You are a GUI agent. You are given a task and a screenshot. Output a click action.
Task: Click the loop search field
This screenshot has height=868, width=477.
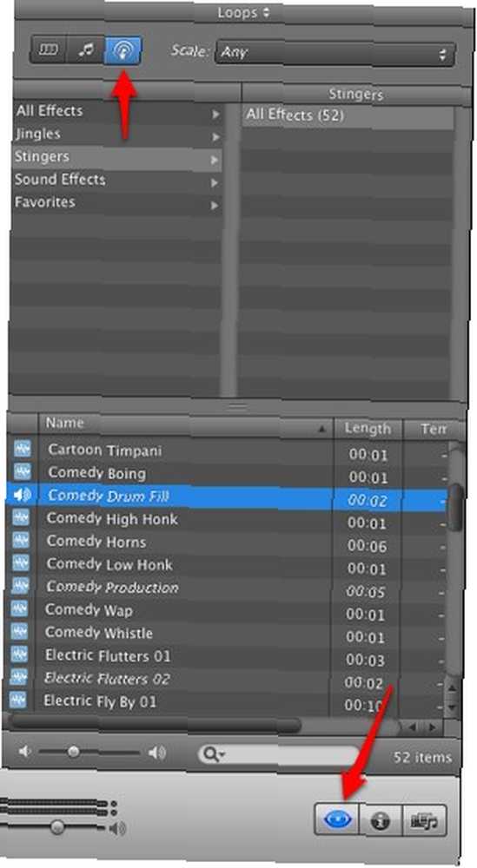(278, 753)
